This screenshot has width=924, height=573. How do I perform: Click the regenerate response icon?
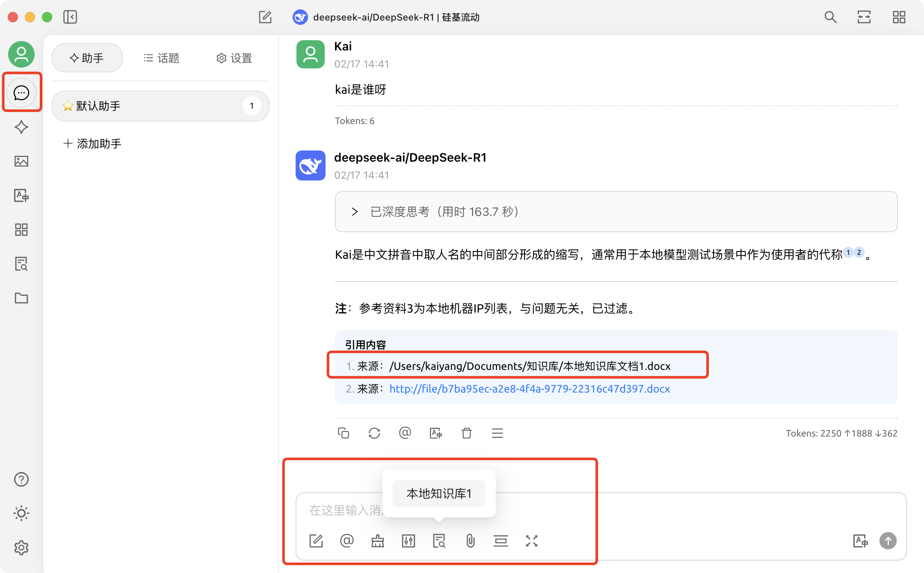click(x=374, y=433)
